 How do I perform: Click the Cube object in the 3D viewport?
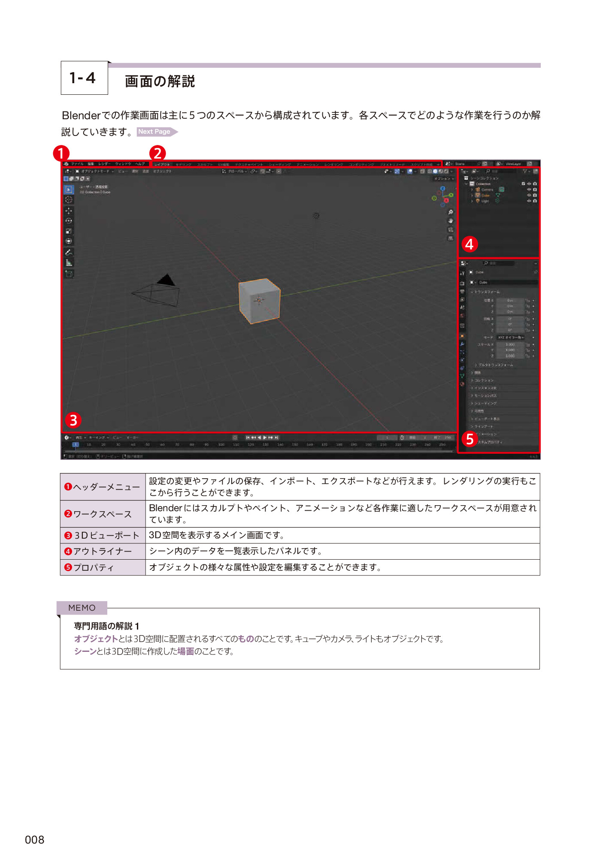(259, 301)
